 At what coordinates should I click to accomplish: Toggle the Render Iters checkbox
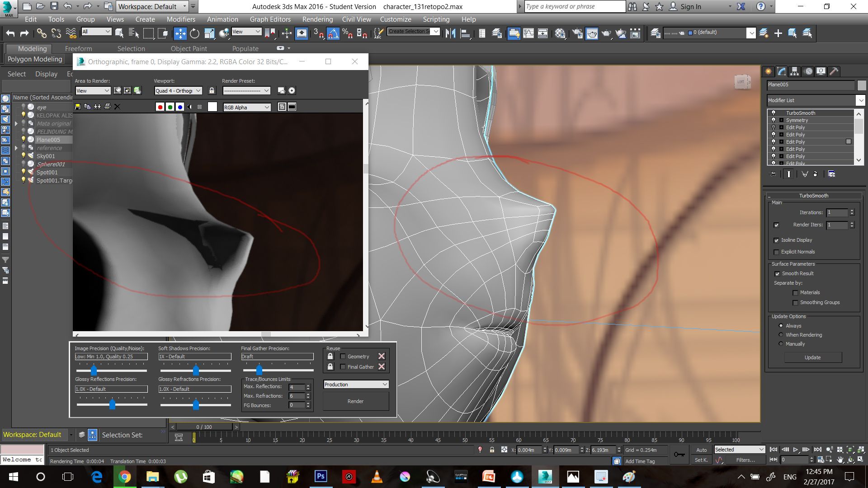pyautogui.click(x=776, y=225)
